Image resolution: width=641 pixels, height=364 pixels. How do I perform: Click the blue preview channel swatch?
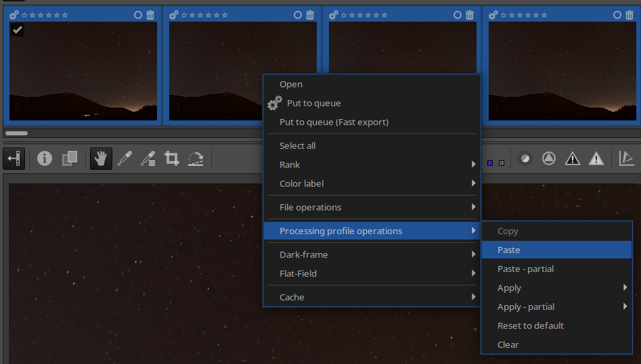[490, 163]
